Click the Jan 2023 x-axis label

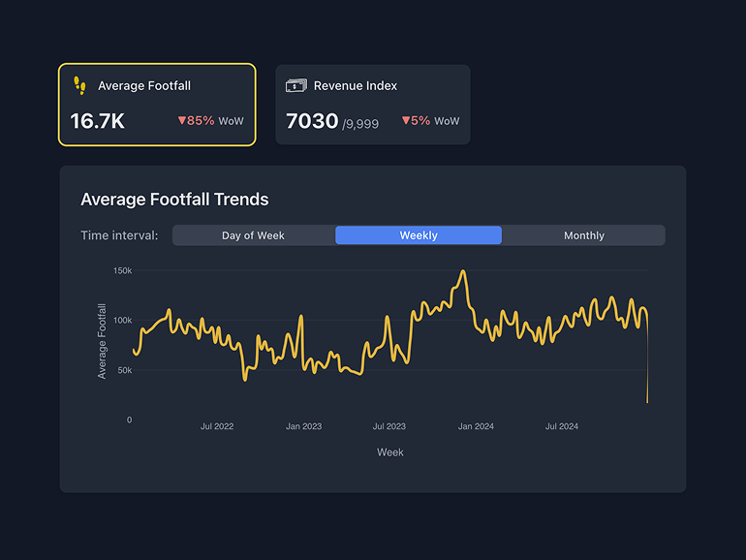pos(303,426)
